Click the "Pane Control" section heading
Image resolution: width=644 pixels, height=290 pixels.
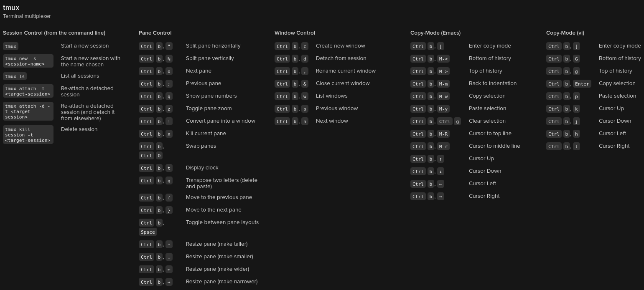155,33
